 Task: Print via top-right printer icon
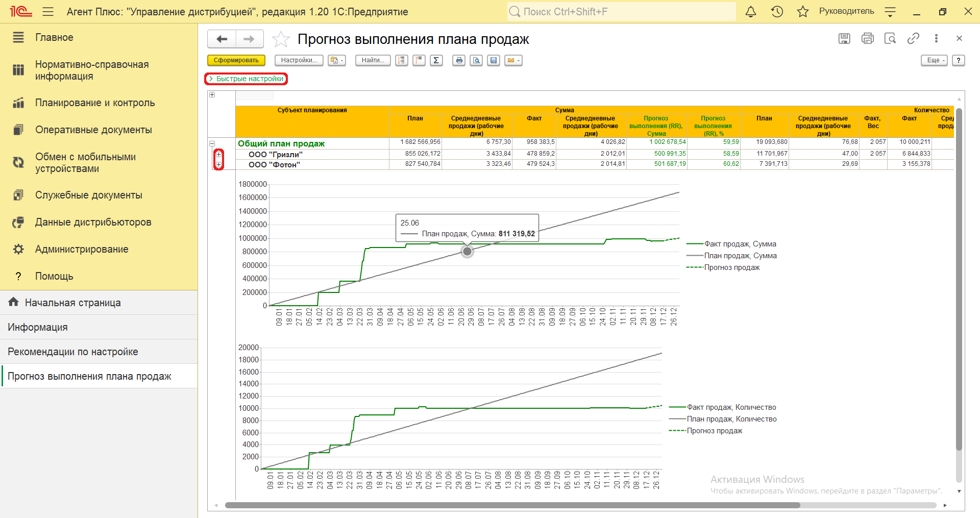[x=867, y=38]
